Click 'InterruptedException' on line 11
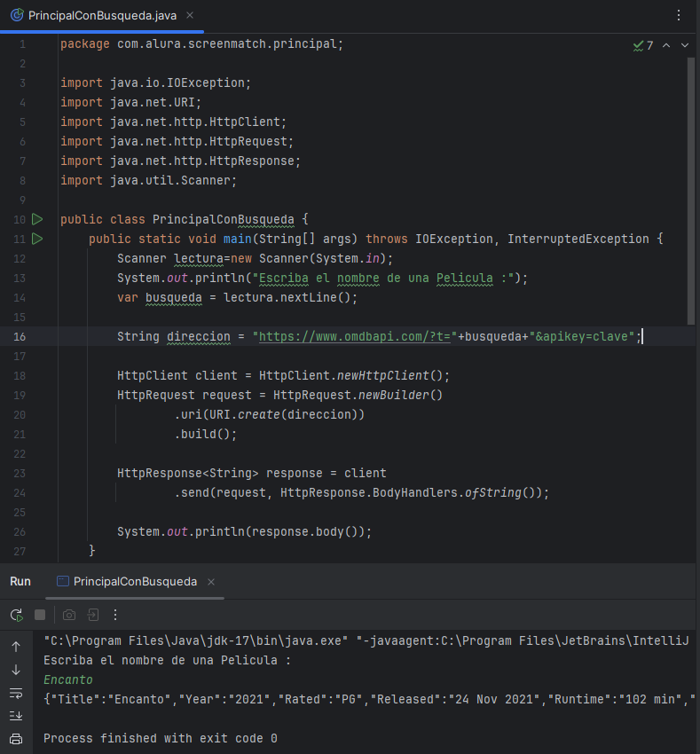The image size is (700, 754). click(578, 239)
